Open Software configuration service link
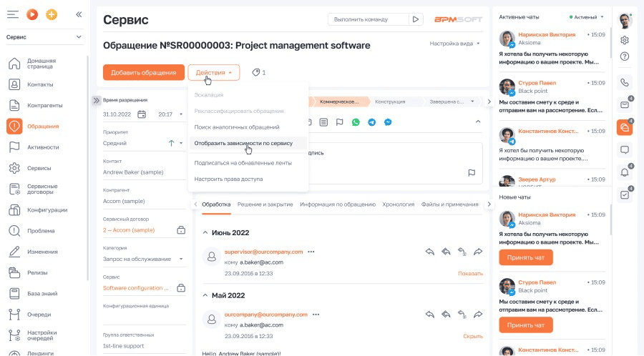This screenshot has height=356, width=644. click(x=135, y=288)
